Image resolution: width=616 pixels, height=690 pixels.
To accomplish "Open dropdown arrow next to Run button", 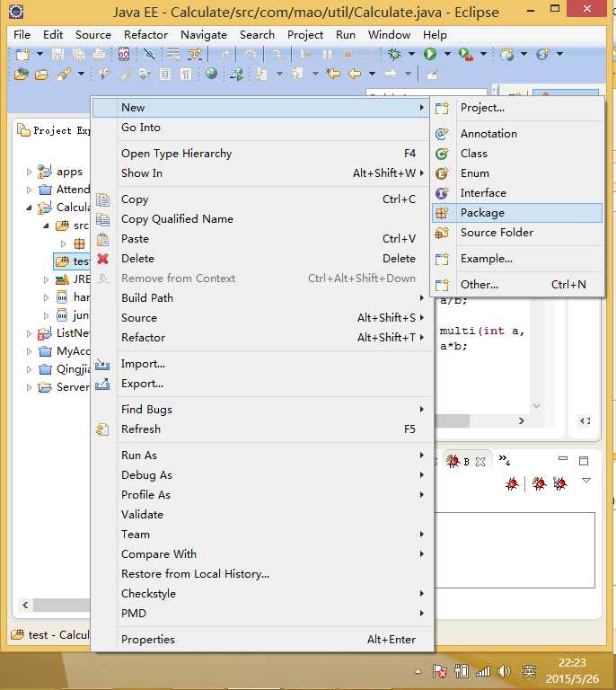I will 447,54.
